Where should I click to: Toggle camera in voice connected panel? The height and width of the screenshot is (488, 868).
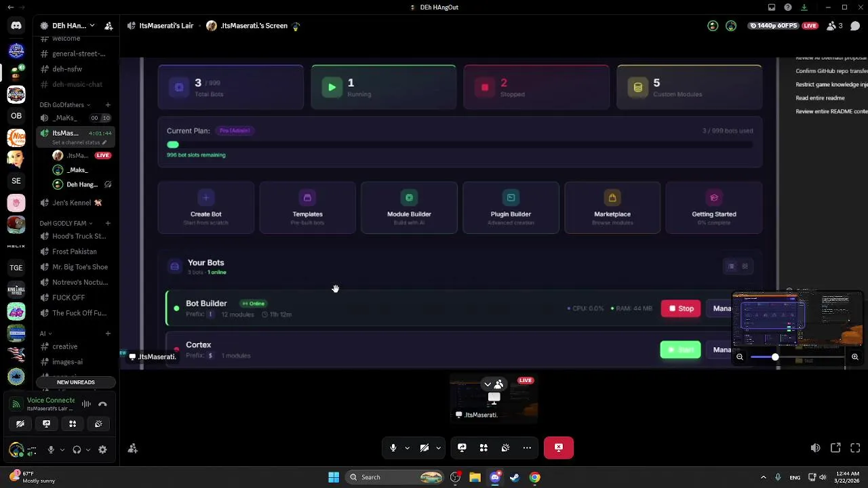[20, 424]
